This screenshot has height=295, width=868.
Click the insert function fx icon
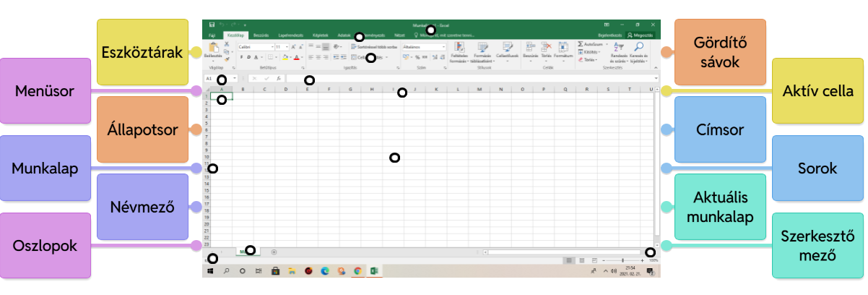click(x=278, y=78)
